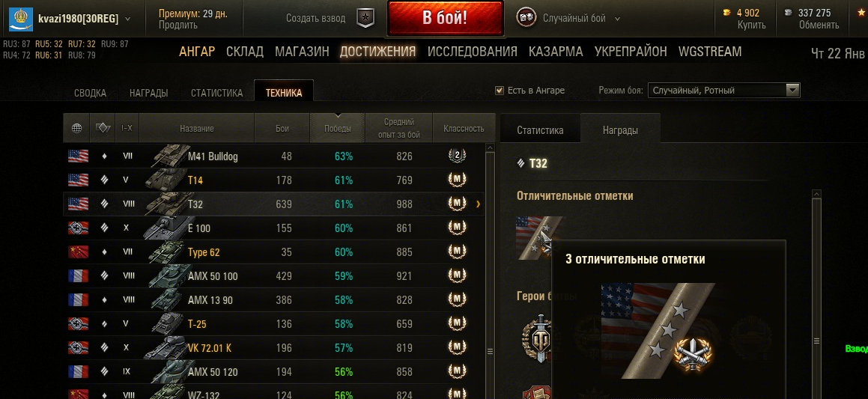Sort table by nation globe icon

click(x=77, y=129)
